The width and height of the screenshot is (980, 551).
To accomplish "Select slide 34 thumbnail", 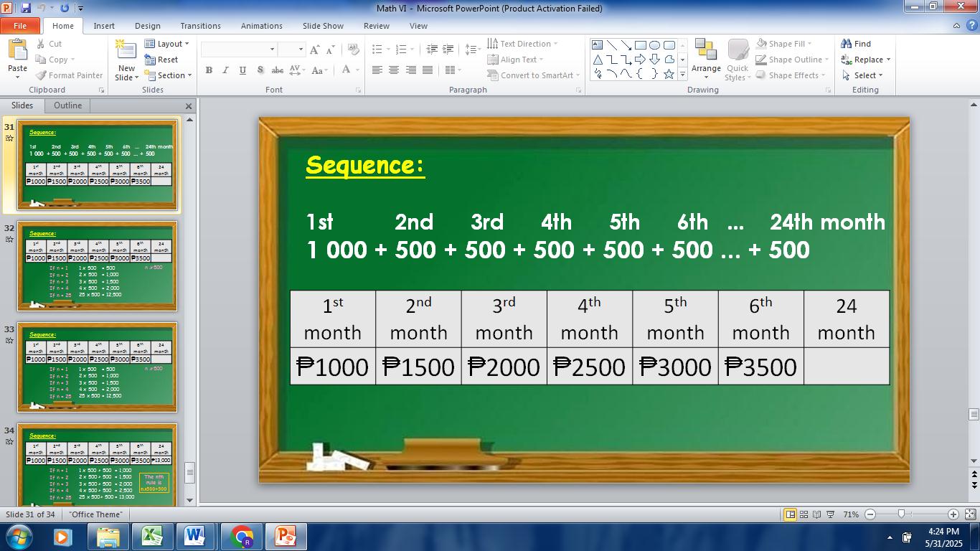I will [x=97, y=465].
